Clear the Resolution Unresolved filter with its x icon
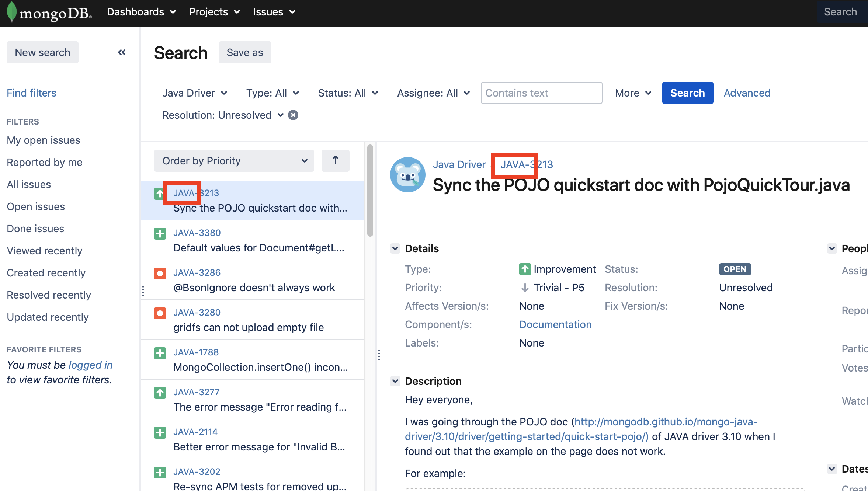868x491 pixels. (x=292, y=115)
